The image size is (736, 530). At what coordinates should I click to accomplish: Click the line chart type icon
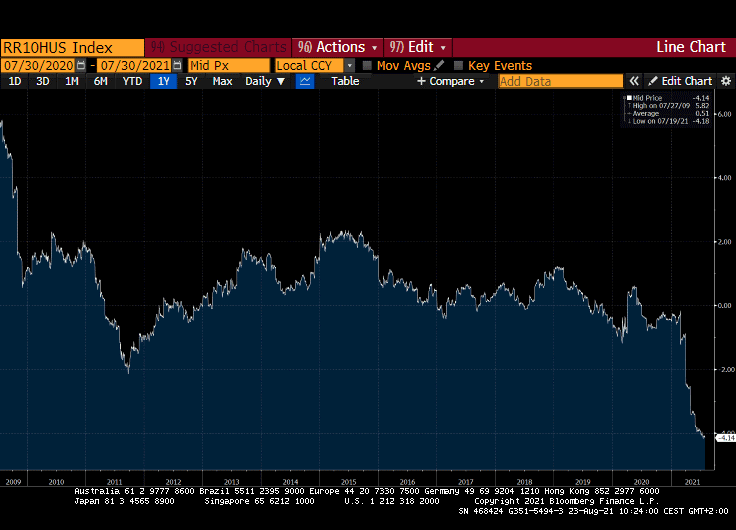click(305, 81)
